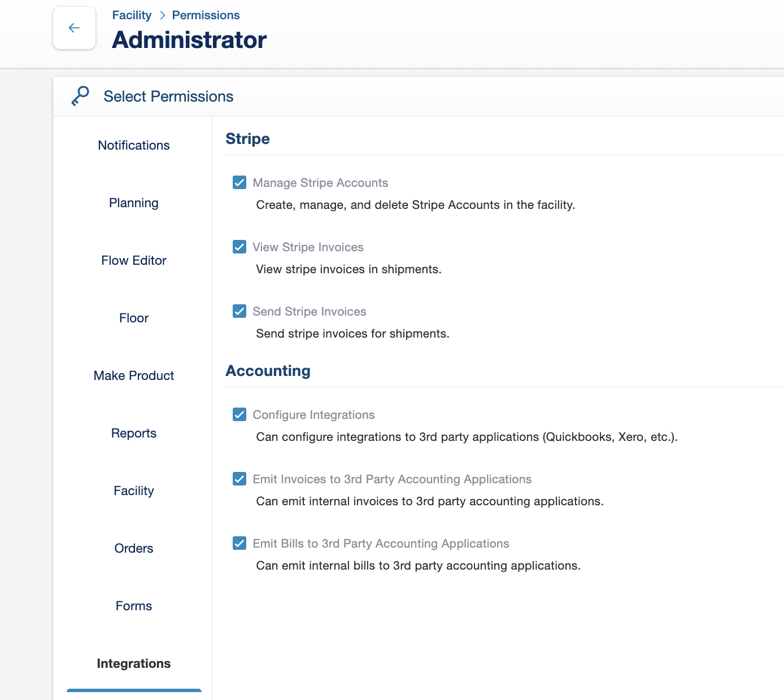Open the Planning permissions tab

click(x=134, y=203)
